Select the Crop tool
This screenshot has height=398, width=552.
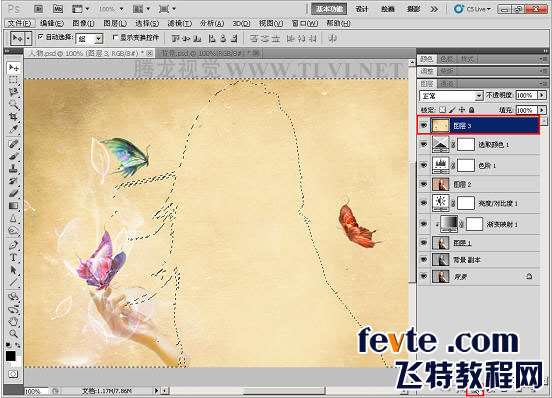coord(13,116)
